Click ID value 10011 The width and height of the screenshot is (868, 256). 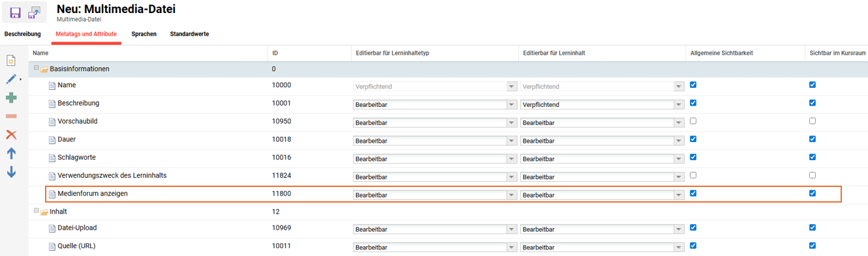[281, 246]
